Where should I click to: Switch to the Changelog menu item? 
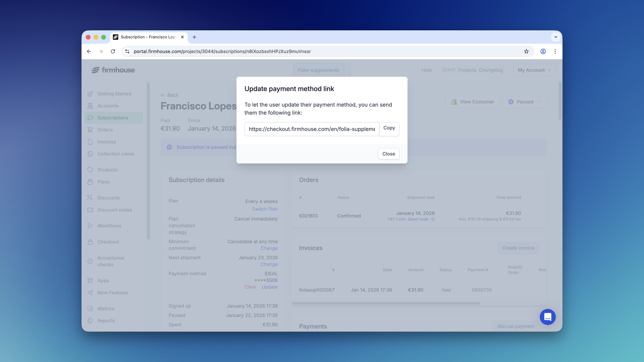point(491,70)
